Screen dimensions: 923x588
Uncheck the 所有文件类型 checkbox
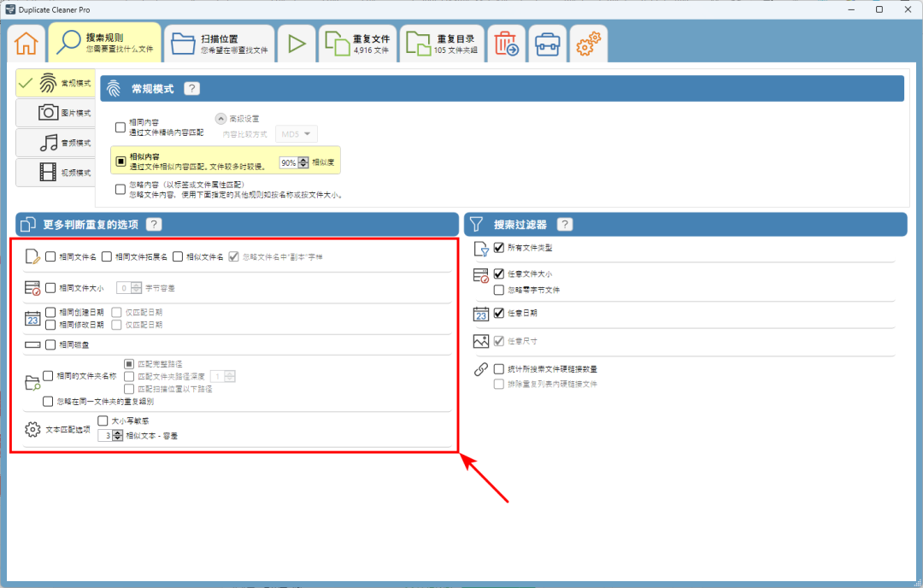pos(499,247)
